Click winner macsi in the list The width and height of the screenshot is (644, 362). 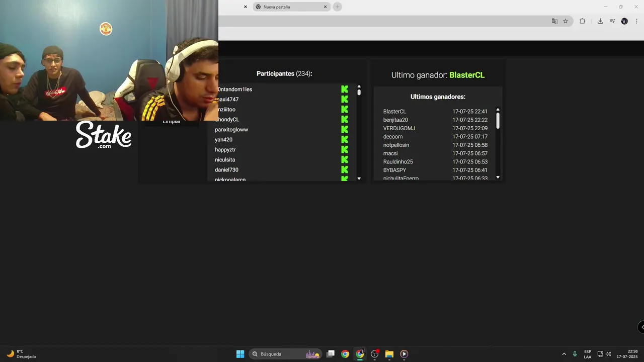pos(390,153)
